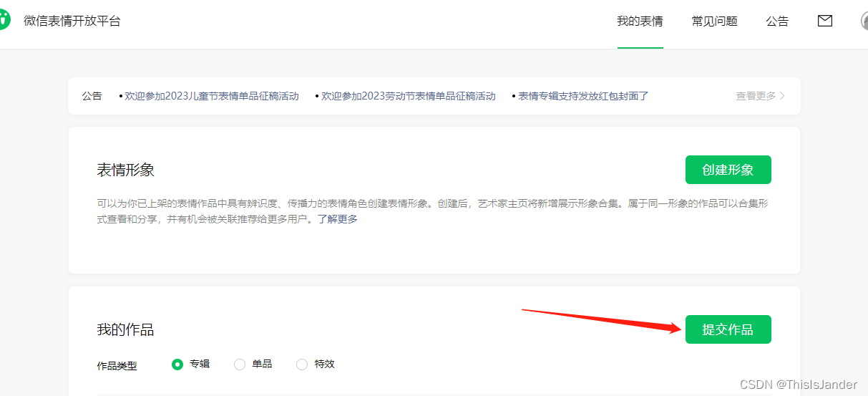The height and width of the screenshot is (396, 868).
Task: Open 常见问题 page
Action: (714, 21)
